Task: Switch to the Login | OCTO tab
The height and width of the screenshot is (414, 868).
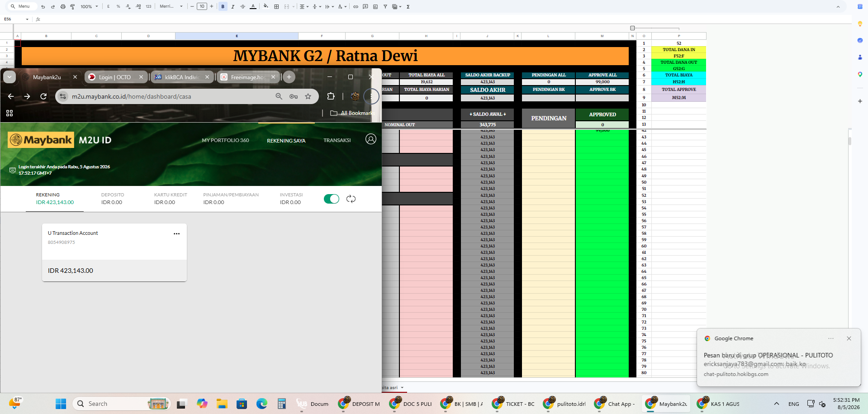Action: [115, 77]
